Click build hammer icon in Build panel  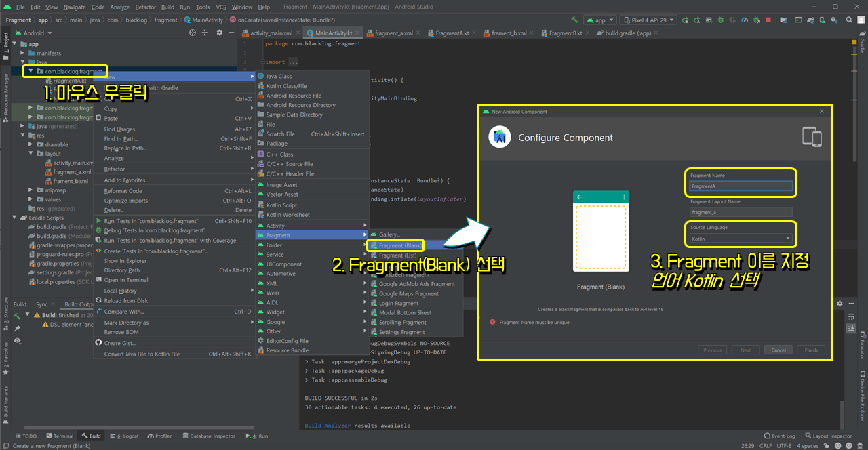click(18, 316)
